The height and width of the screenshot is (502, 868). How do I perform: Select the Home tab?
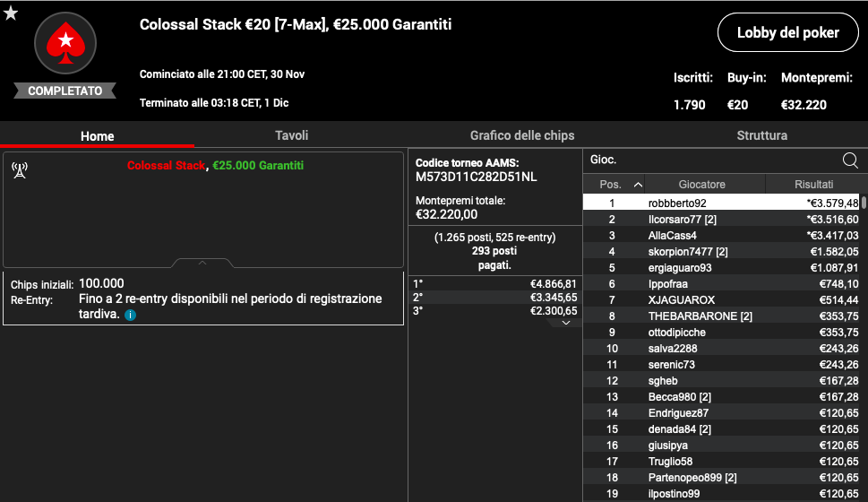(97, 136)
